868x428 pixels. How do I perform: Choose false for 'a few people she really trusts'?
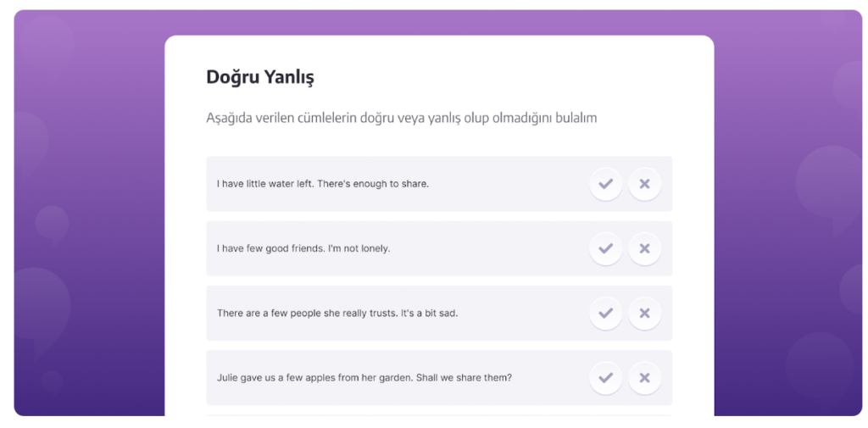644,313
